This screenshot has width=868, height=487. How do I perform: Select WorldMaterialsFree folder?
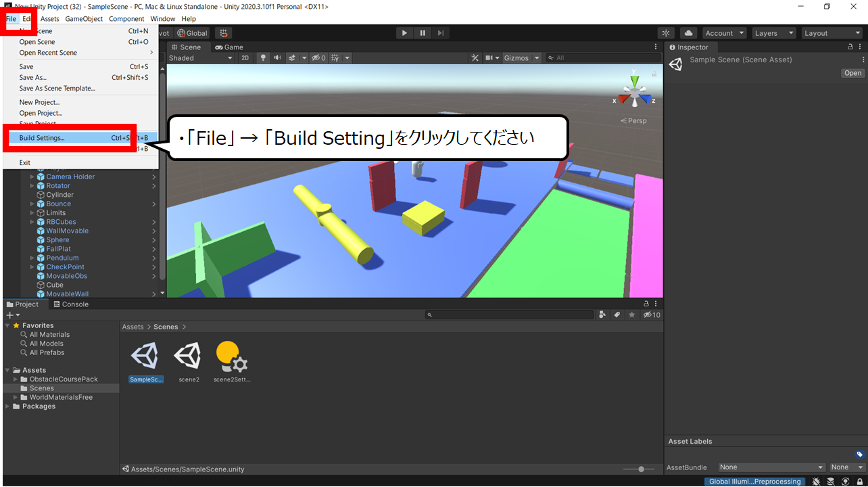(61, 397)
